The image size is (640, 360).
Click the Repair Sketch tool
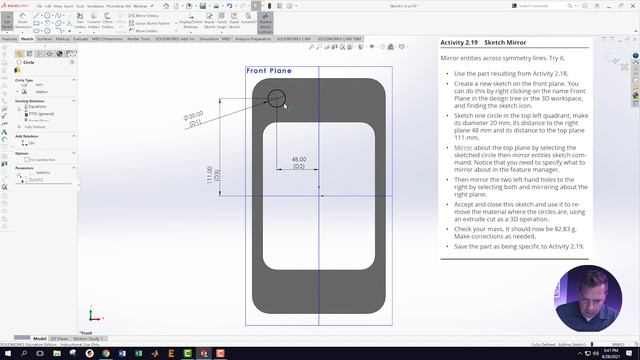click(x=209, y=21)
